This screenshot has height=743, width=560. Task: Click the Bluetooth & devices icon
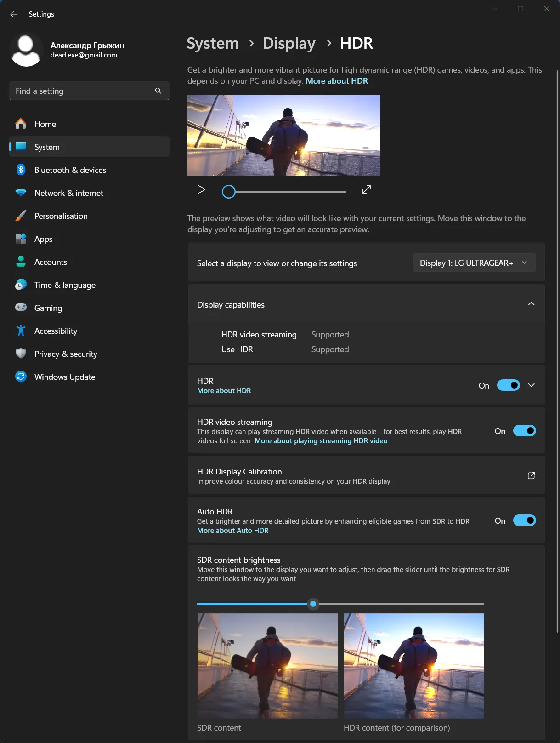pos(21,170)
